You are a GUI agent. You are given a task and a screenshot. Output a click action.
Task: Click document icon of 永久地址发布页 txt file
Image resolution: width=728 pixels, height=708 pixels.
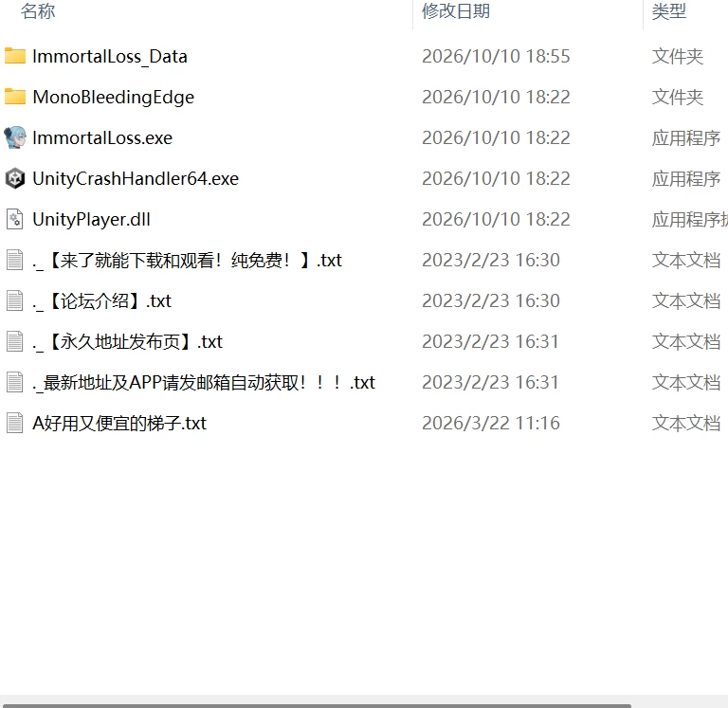coord(15,341)
